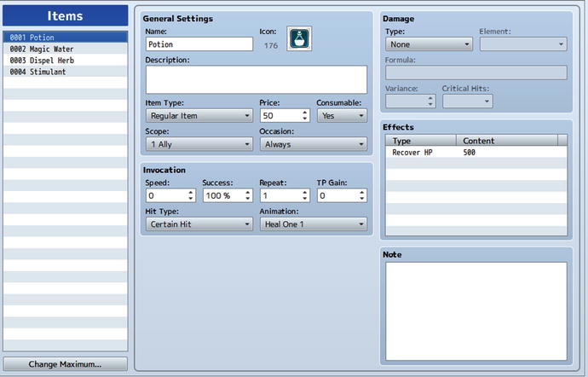Select the Recover HP effect row

(x=476, y=152)
